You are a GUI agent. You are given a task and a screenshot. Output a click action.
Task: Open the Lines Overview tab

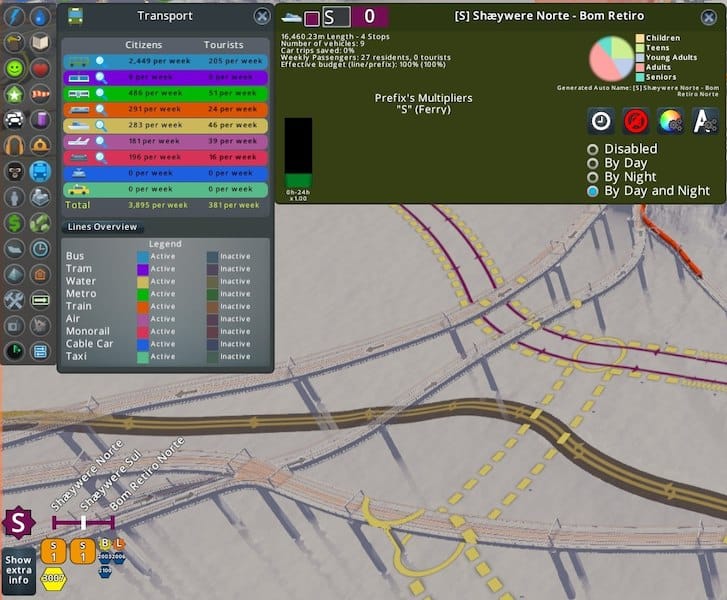coord(101,227)
